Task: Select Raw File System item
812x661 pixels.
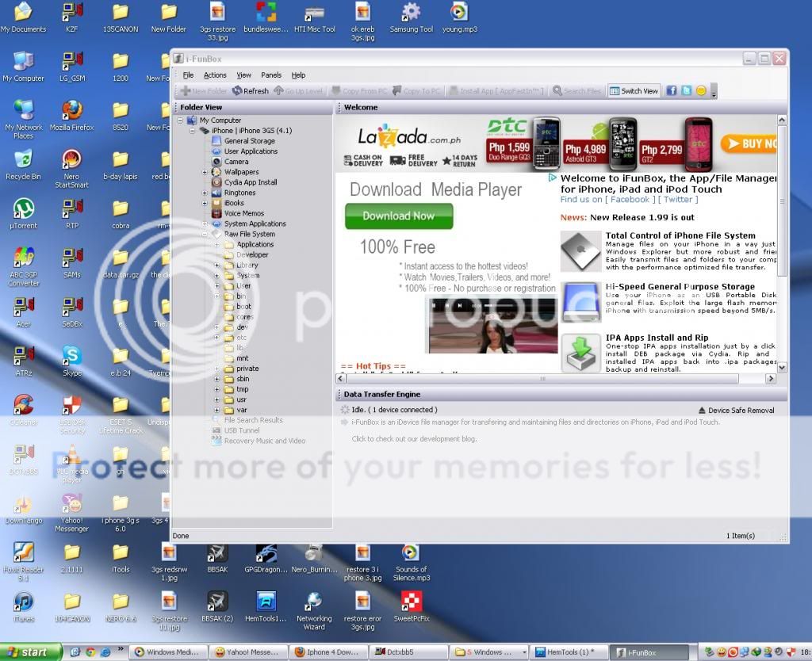Action: (250, 234)
